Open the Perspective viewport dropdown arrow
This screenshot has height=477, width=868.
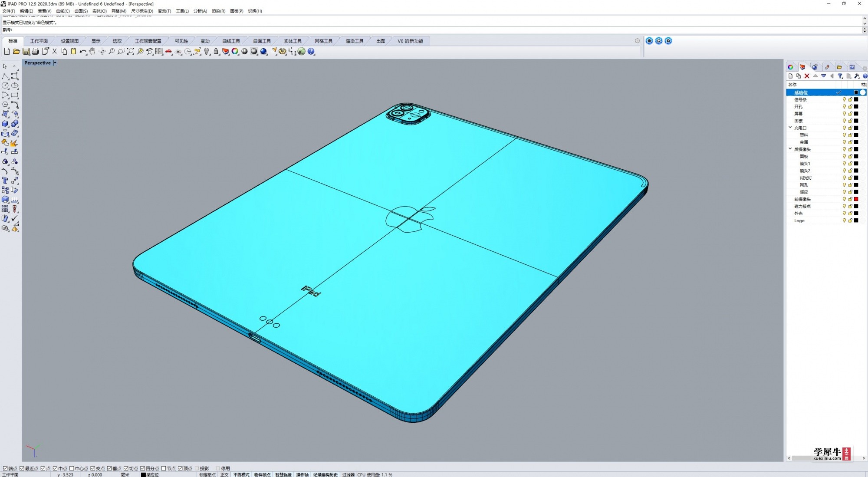55,63
